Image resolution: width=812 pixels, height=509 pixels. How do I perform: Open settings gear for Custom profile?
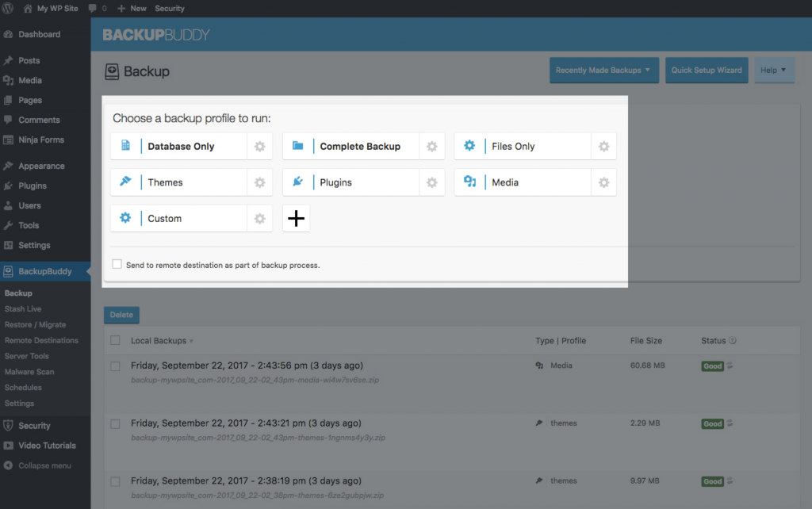[x=259, y=219]
